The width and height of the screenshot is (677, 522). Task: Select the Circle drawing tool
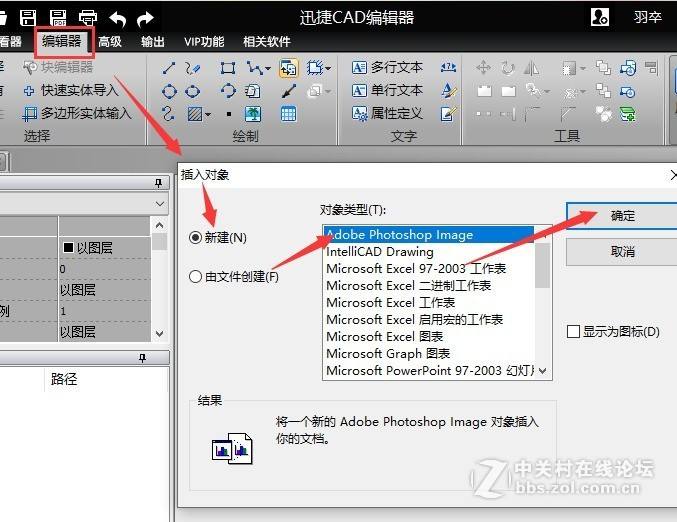click(x=169, y=91)
